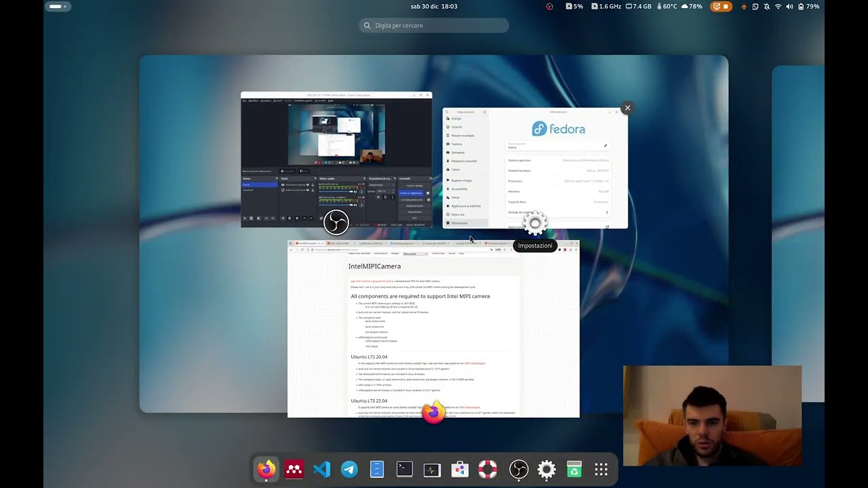Open Settings gear in the dock
868x488 pixels.
coord(547,469)
